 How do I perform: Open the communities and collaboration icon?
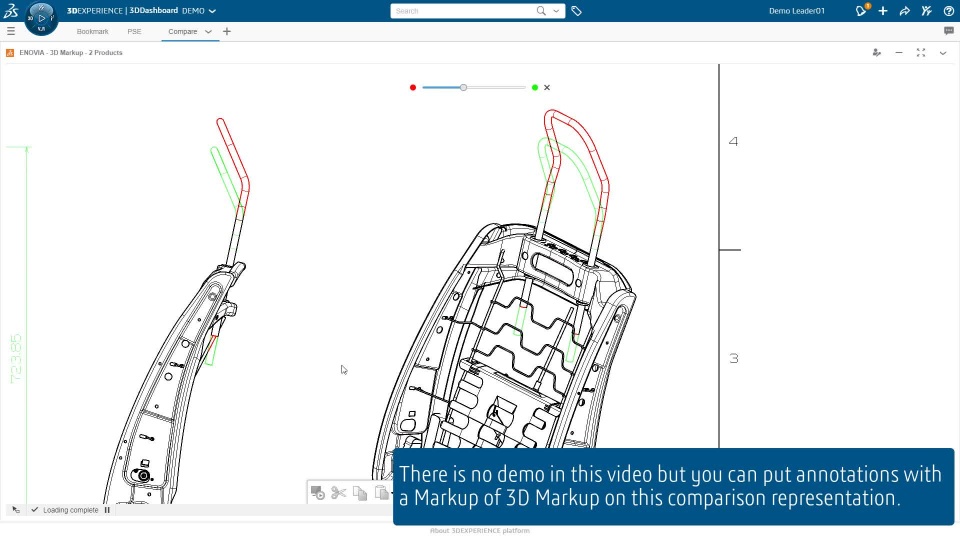(x=926, y=11)
